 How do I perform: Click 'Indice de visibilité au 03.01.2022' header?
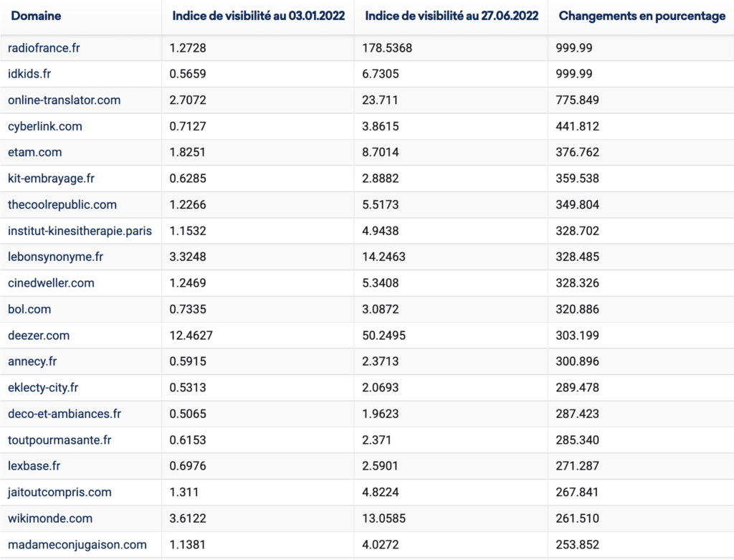tap(258, 16)
